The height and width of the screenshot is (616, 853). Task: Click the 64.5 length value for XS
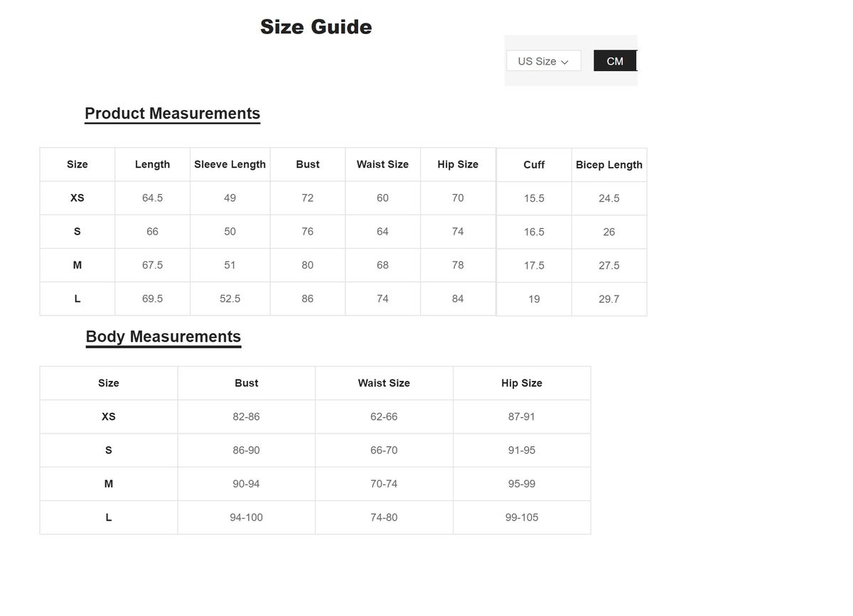(152, 198)
